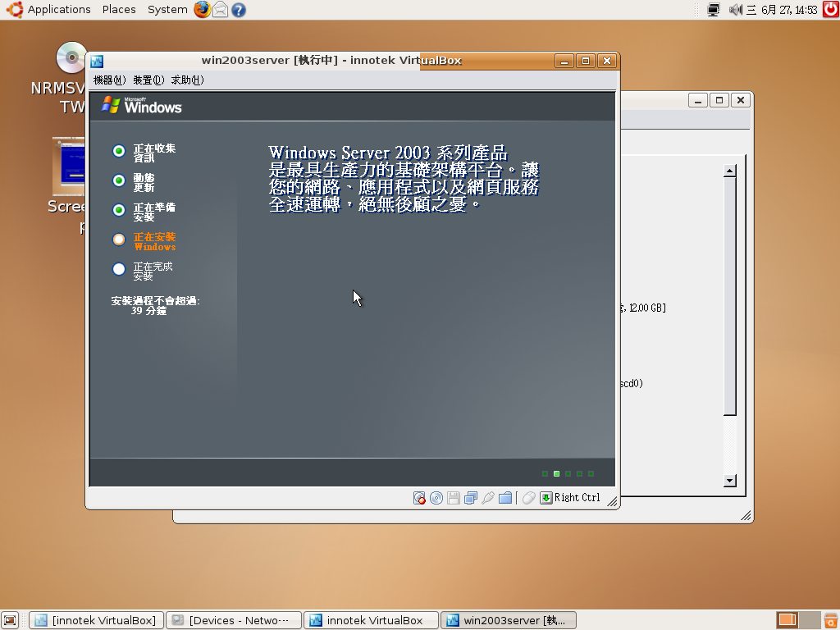Close the win2003server VirtualBox window

[x=607, y=61]
